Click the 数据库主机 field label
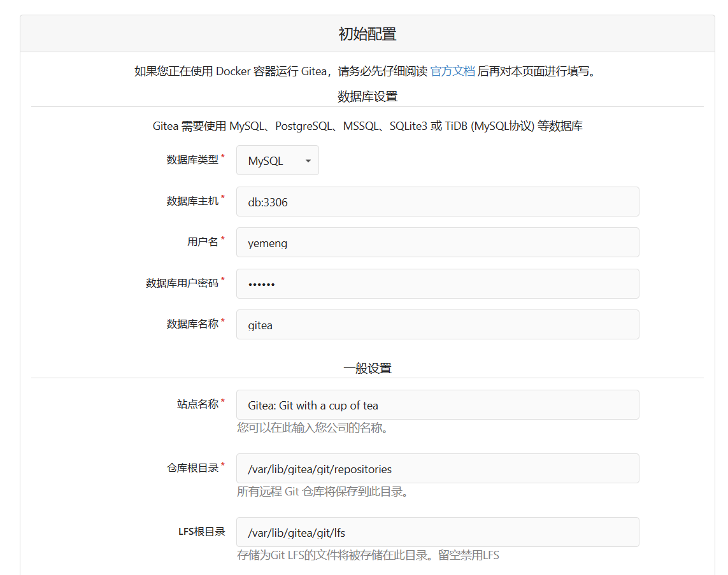 [192, 201]
